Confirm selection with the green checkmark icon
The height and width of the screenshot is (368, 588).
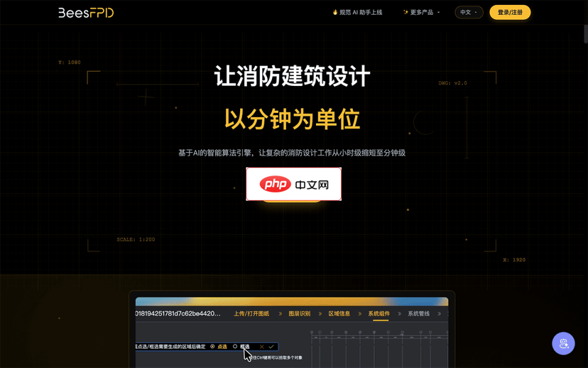pos(271,347)
